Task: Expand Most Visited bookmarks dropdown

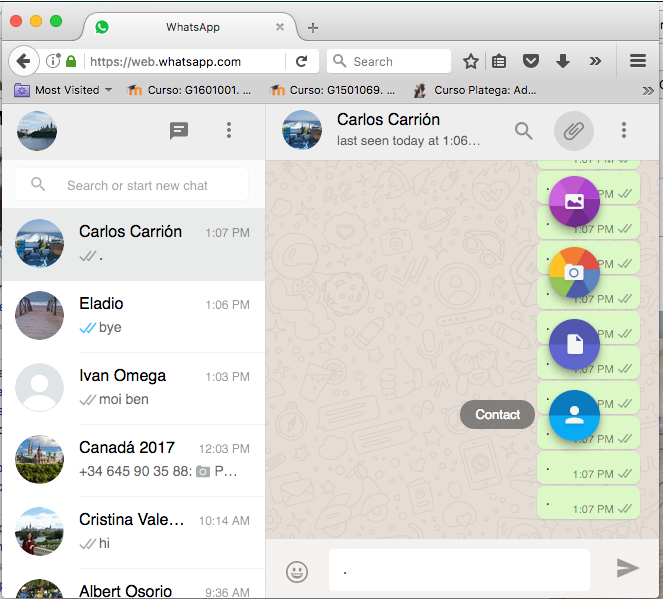Action: (x=63, y=90)
